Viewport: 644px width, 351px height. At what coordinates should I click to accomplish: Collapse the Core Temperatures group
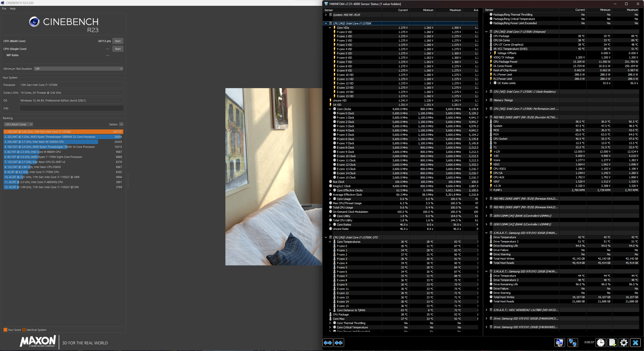click(x=330, y=242)
